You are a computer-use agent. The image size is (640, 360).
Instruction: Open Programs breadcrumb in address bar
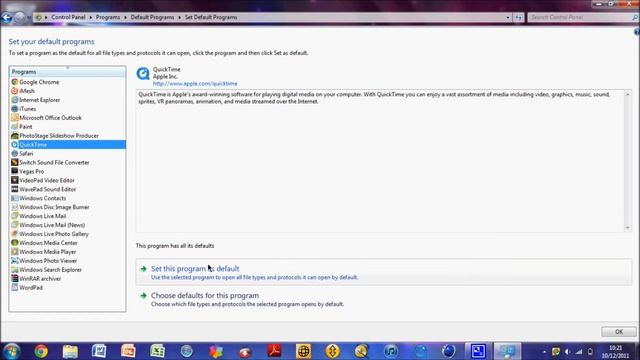coord(108,18)
